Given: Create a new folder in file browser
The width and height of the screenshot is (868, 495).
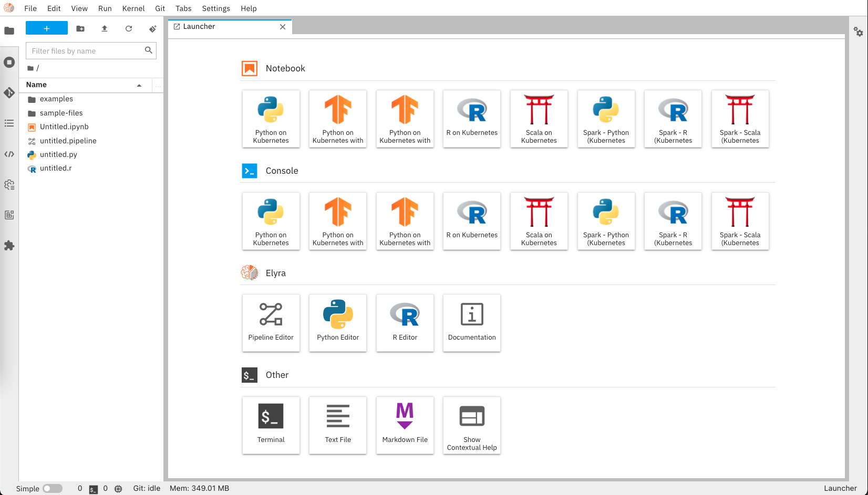Looking at the screenshot, I should 80,29.
